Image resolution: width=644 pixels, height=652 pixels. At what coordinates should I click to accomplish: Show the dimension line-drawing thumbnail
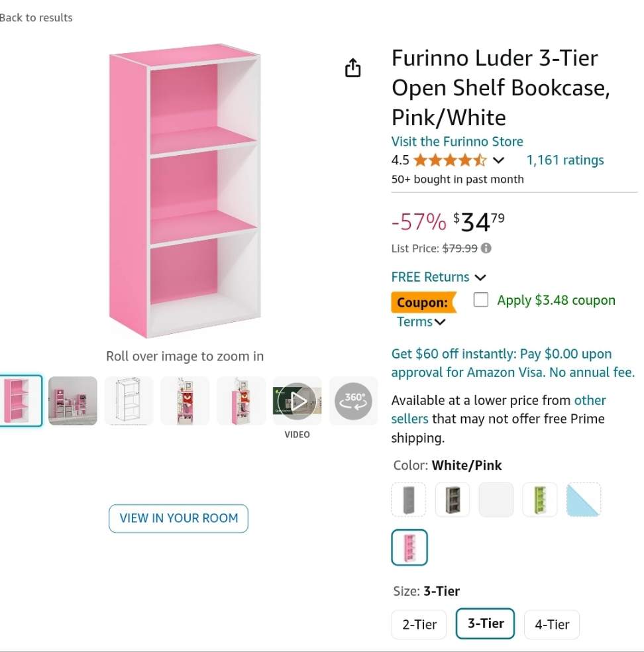coord(129,401)
